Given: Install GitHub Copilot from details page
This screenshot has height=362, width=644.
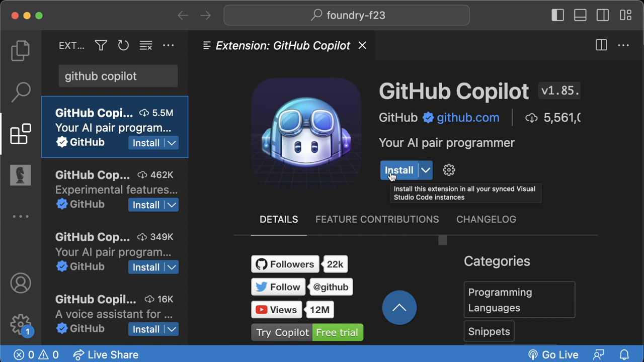Looking at the screenshot, I should (x=399, y=170).
